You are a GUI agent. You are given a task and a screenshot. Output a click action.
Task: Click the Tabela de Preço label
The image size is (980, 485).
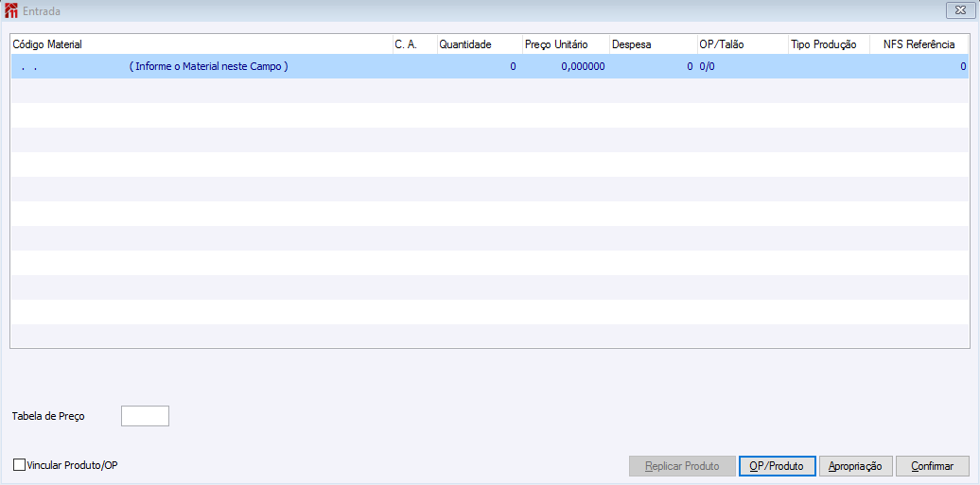[48, 416]
